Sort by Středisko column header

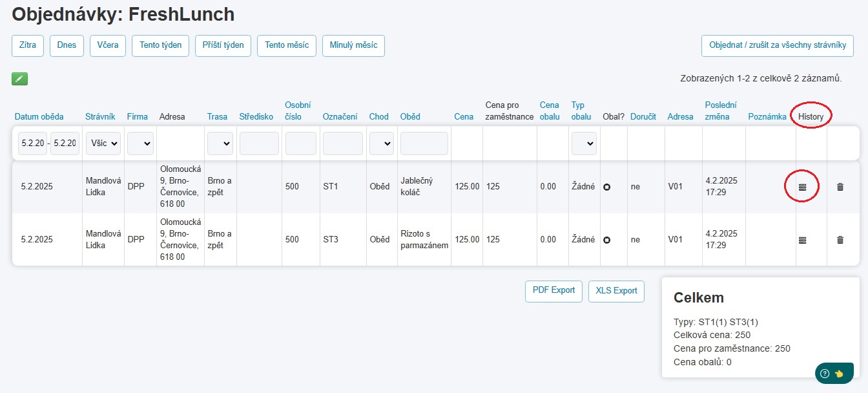[256, 117]
